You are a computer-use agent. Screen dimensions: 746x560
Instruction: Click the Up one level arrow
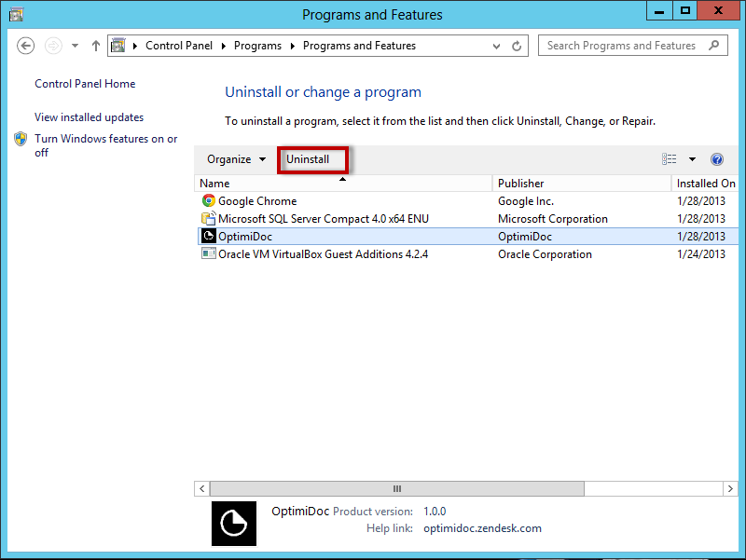pos(96,46)
